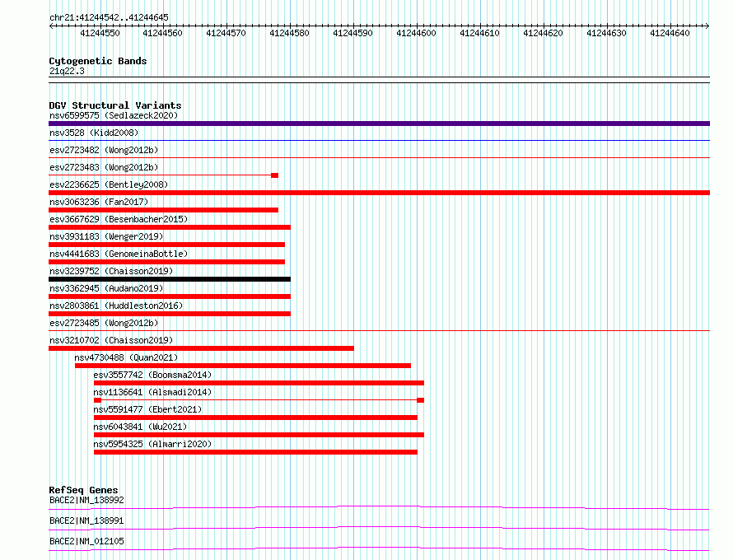
Task: Open the nsv3210702 (Chaisson2019) label
Action: (111, 340)
